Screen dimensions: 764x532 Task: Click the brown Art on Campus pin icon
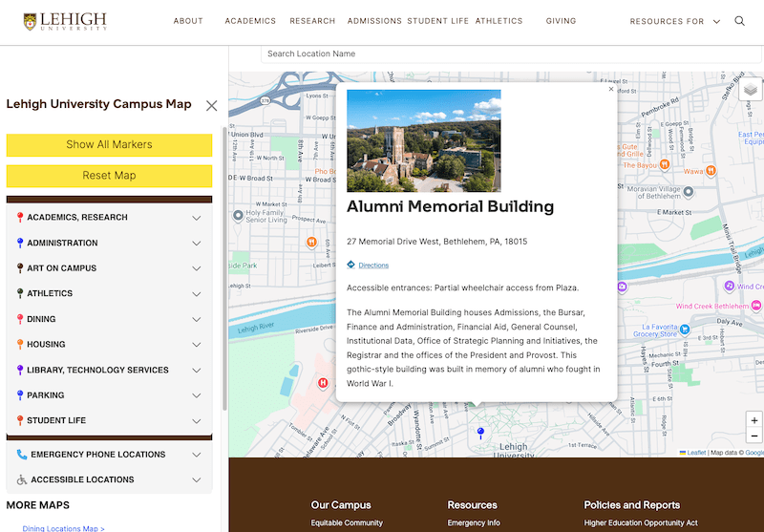click(20, 268)
